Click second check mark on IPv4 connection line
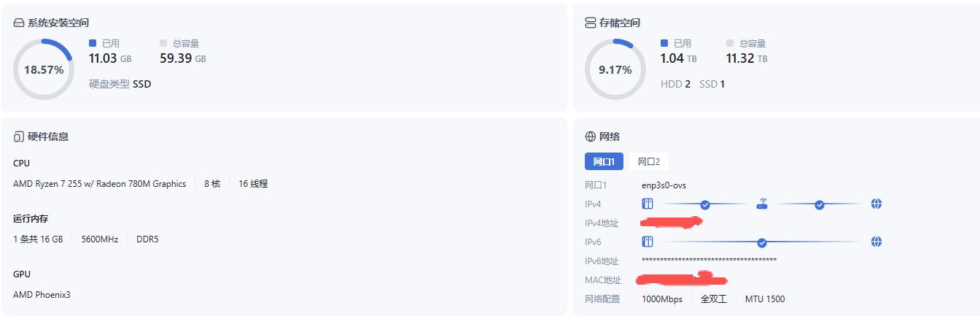This screenshot has height=327, width=980. 820,204
